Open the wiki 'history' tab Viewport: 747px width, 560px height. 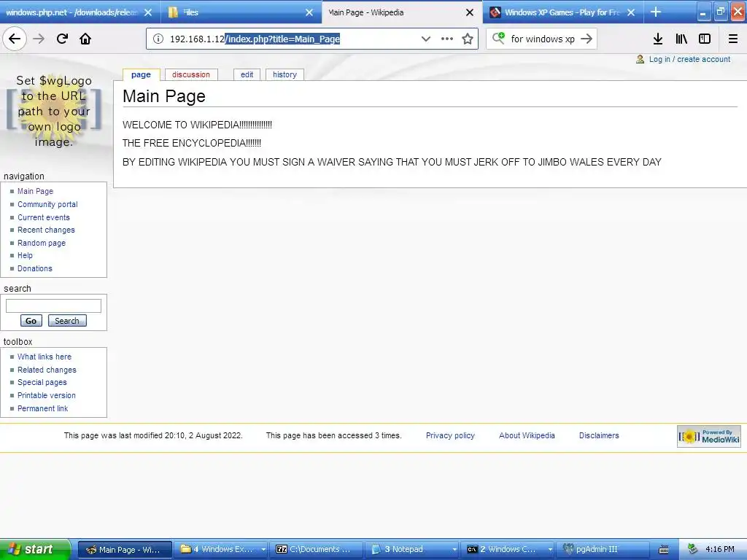coord(285,75)
